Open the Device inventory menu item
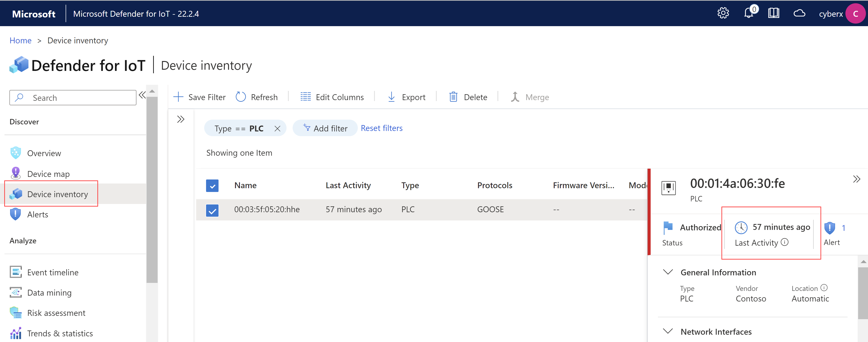 click(58, 194)
